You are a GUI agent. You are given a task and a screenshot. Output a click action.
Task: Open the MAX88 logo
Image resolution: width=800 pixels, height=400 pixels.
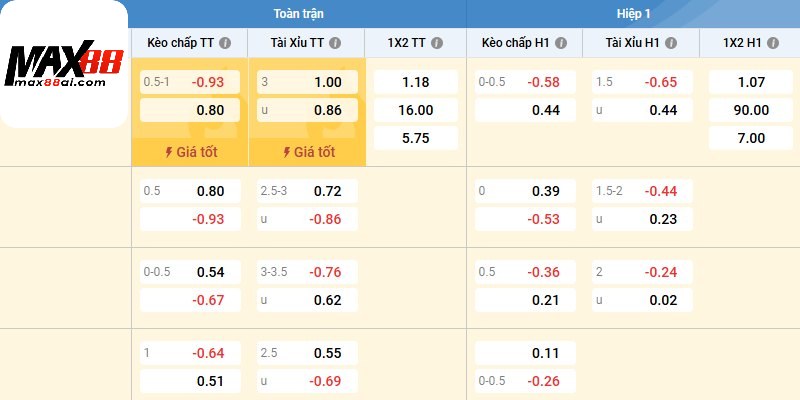pyautogui.click(x=64, y=64)
